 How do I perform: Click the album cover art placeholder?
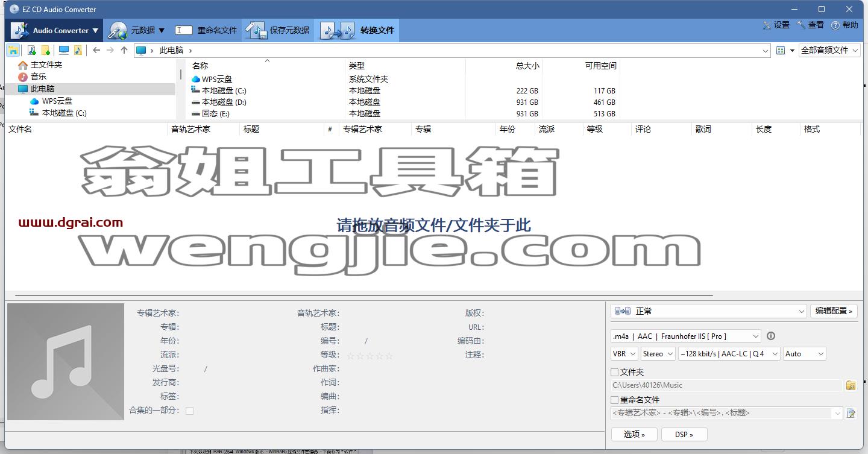tap(66, 362)
